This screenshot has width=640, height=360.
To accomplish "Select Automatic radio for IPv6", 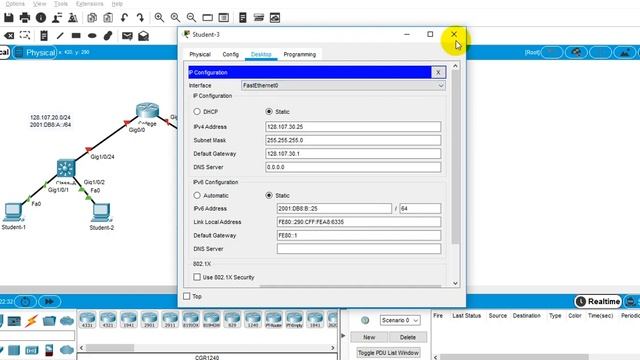I will tap(197, 196).
